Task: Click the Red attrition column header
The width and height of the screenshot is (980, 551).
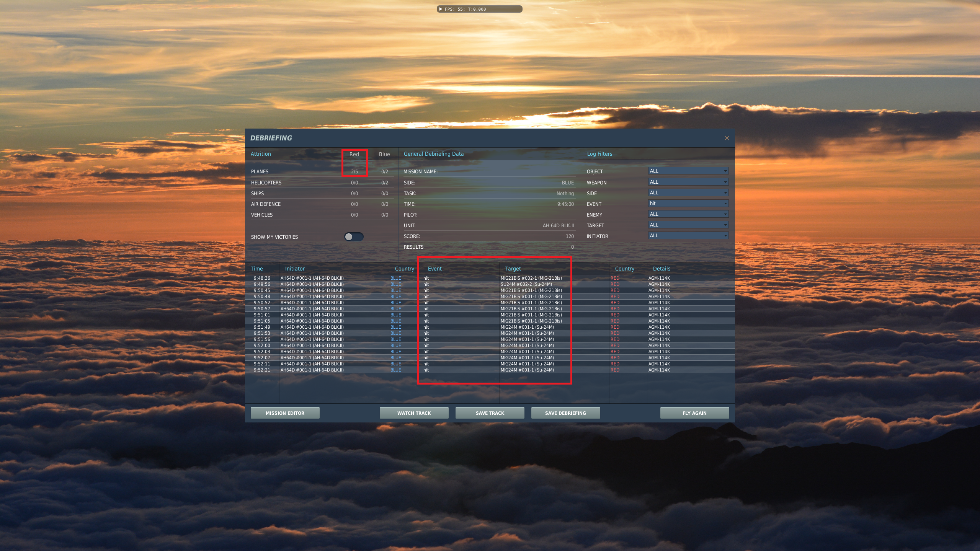Action: (354, 154)
